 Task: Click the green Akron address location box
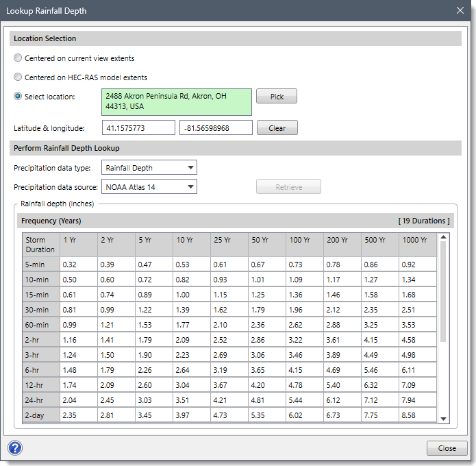pyautogui.click(x=177, y=102)
